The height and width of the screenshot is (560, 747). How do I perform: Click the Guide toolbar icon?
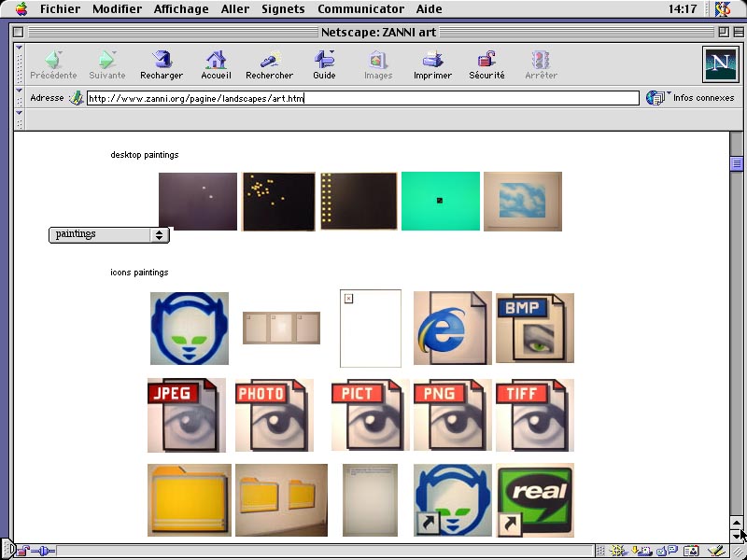click(324, 63)
